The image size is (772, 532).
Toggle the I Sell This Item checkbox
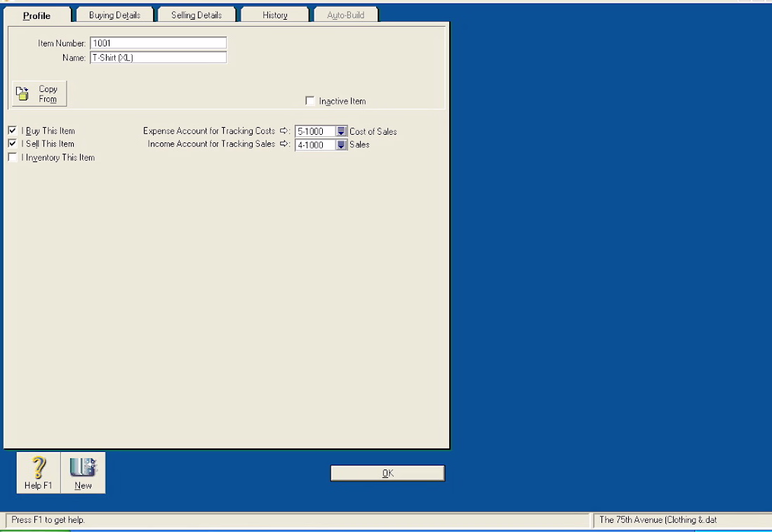13,143
